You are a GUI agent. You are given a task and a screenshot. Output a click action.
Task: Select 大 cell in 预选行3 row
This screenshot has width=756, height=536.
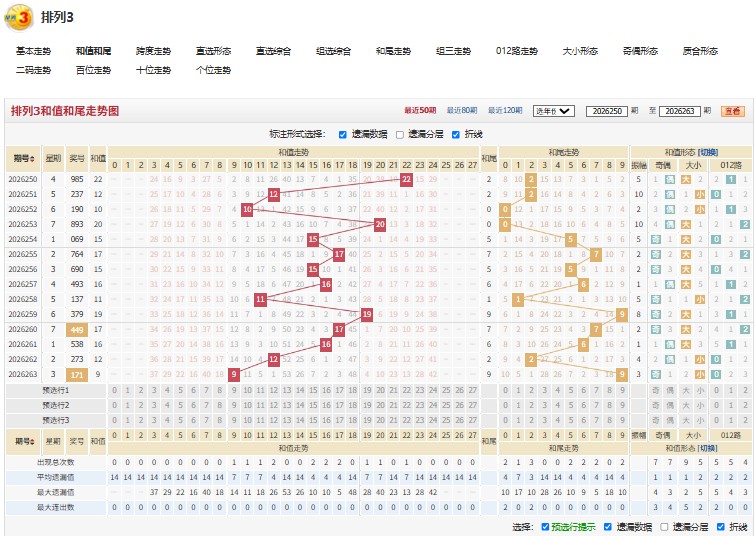click(x=686, y=420)
